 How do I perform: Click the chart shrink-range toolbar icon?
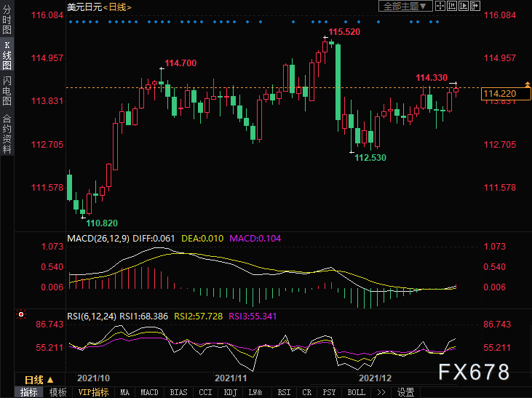[452, 6]
